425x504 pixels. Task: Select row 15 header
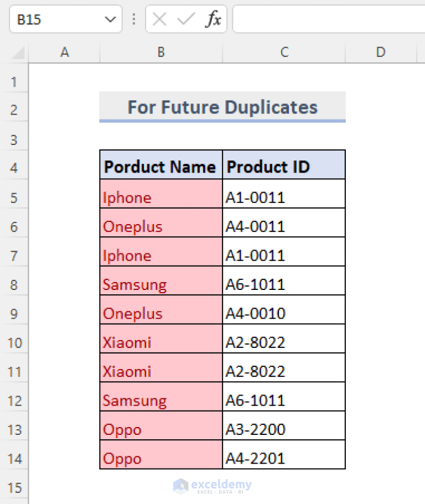click(x=14, y=487)
